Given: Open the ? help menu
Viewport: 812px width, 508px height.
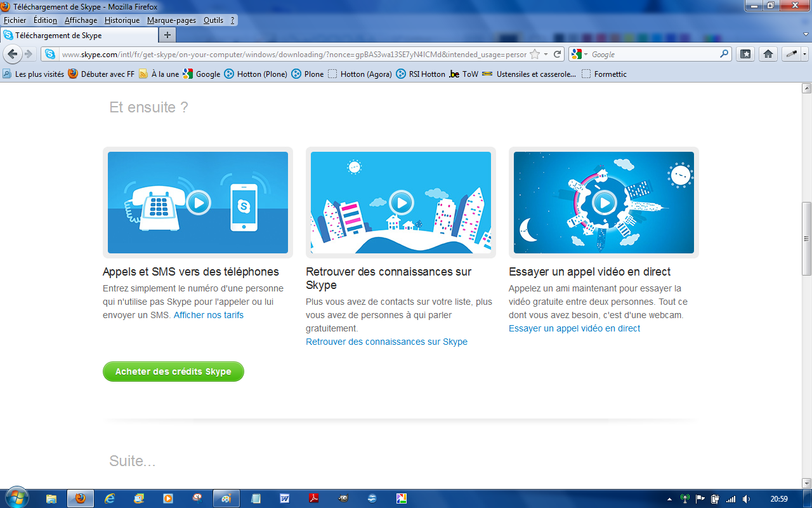Looking at the screenshot, I should point(233,20).
